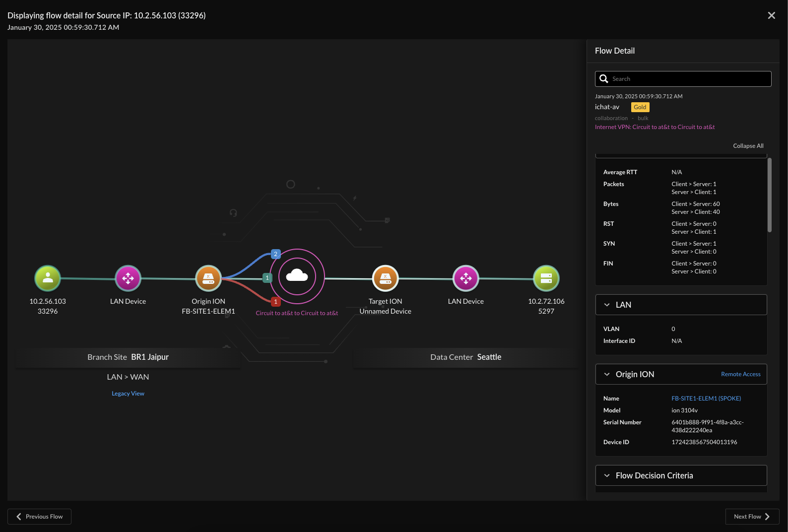Click the 'Average RTT' row label
The width and height of the screenshot is (788, 532).
pos(620,172)
